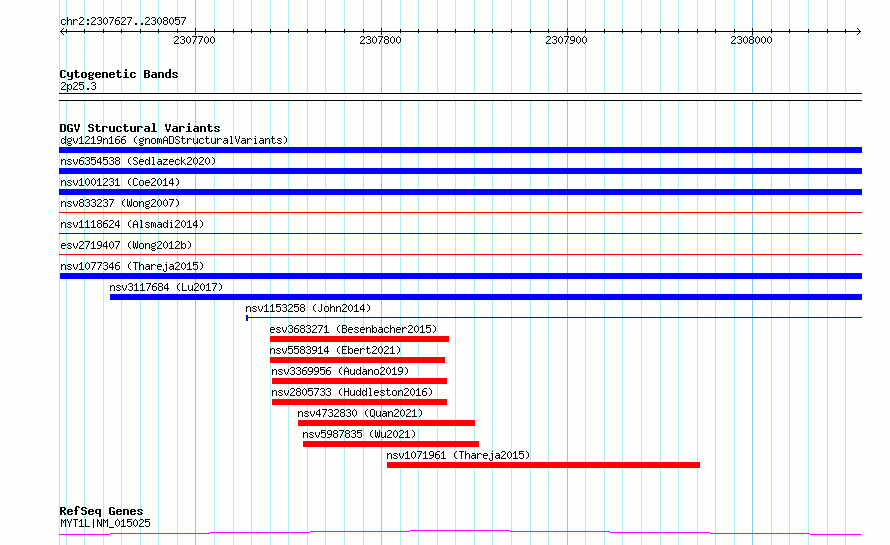
Task: Click the right arrow on the ruler
Action: [858, 32]
